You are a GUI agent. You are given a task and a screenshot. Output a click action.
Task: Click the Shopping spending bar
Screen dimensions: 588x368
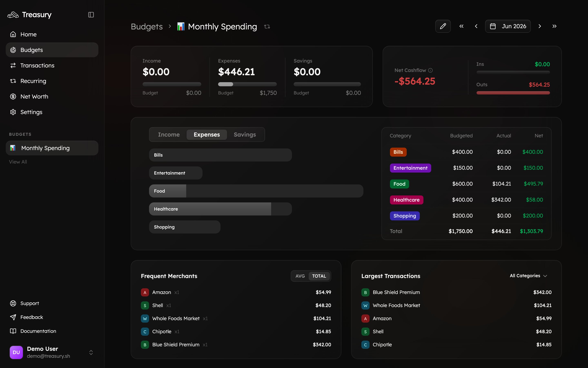point(185,227)
